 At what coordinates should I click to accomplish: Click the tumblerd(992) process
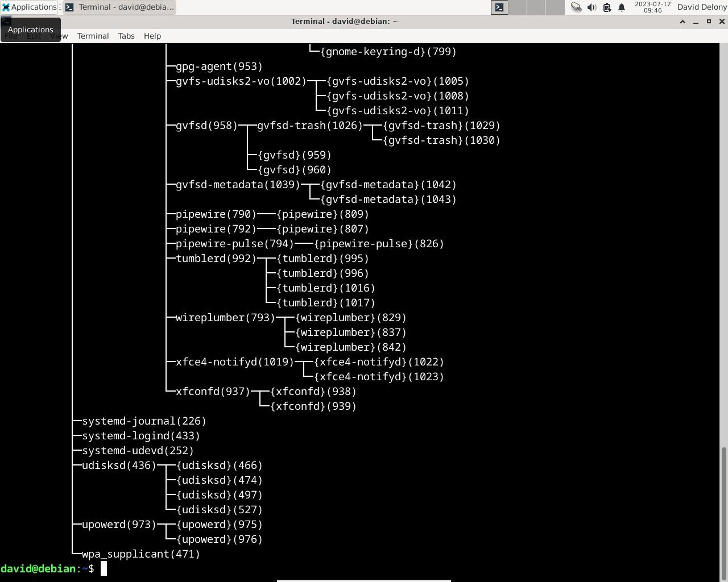tap(216, 259)
